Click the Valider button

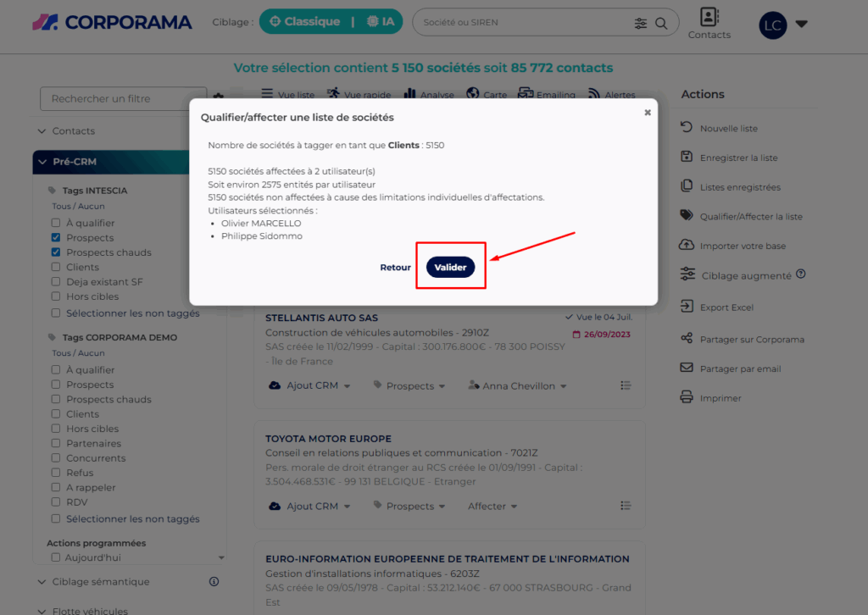[x=450, y=267]
